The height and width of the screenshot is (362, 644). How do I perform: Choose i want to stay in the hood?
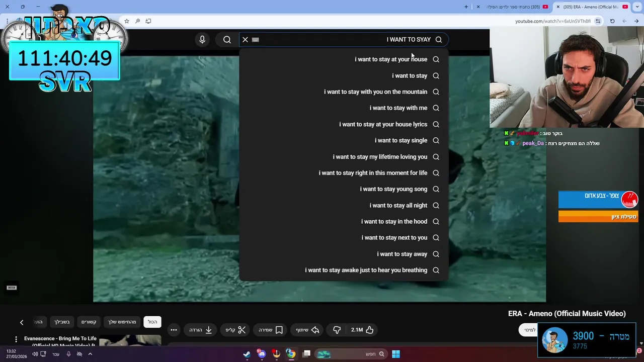[x=344, y=221]
